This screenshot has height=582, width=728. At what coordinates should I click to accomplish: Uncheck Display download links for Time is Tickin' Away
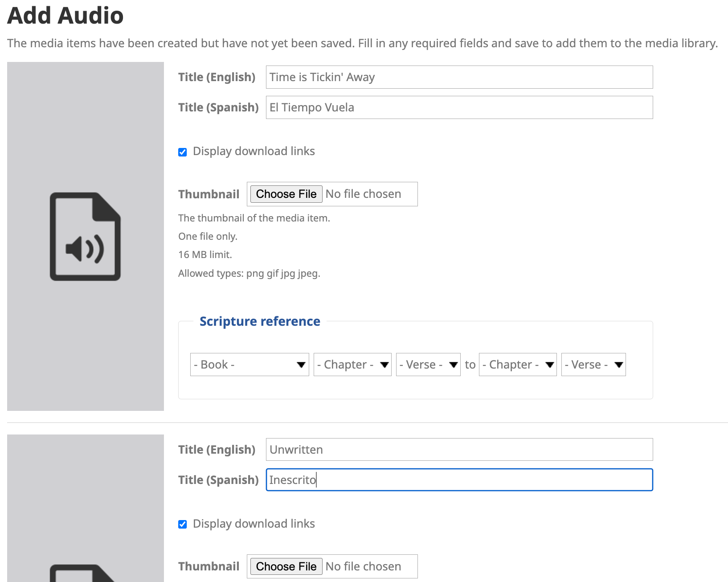click(x=183, y=152)
